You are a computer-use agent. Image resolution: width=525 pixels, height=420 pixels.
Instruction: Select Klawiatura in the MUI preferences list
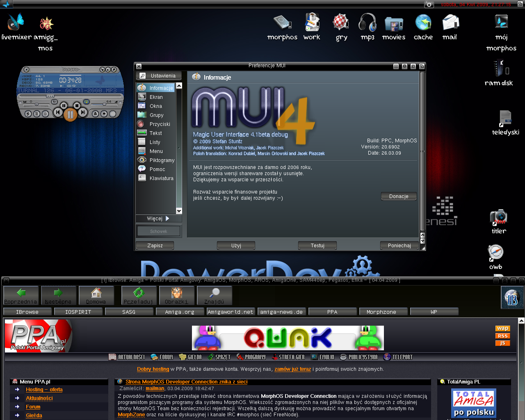click(156, 178)
